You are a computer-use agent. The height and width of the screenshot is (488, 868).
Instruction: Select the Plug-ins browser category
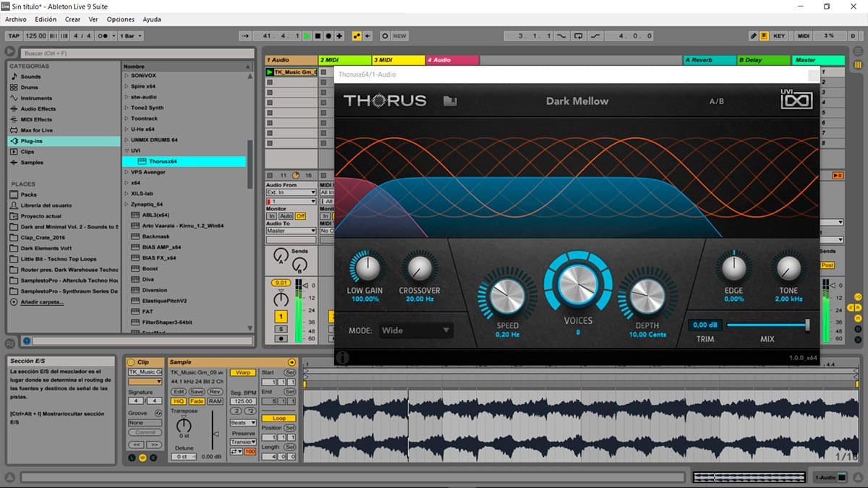coord(62,141)
